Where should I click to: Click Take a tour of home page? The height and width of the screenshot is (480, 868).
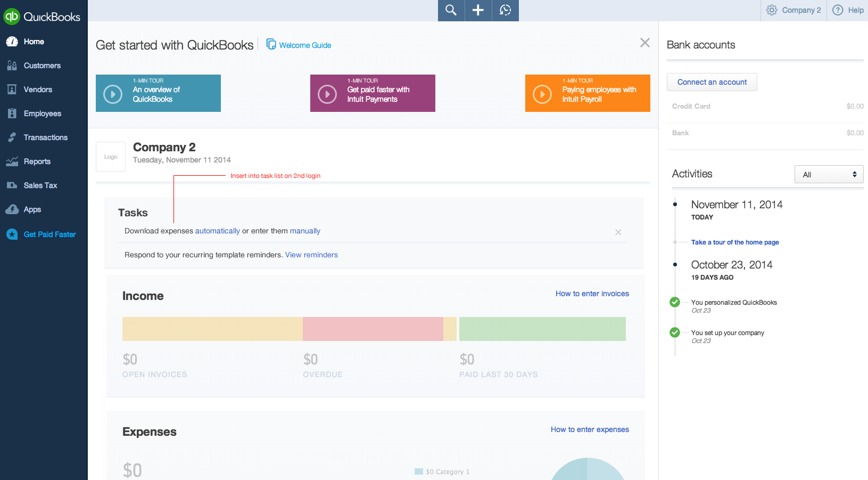pos(735,242)
